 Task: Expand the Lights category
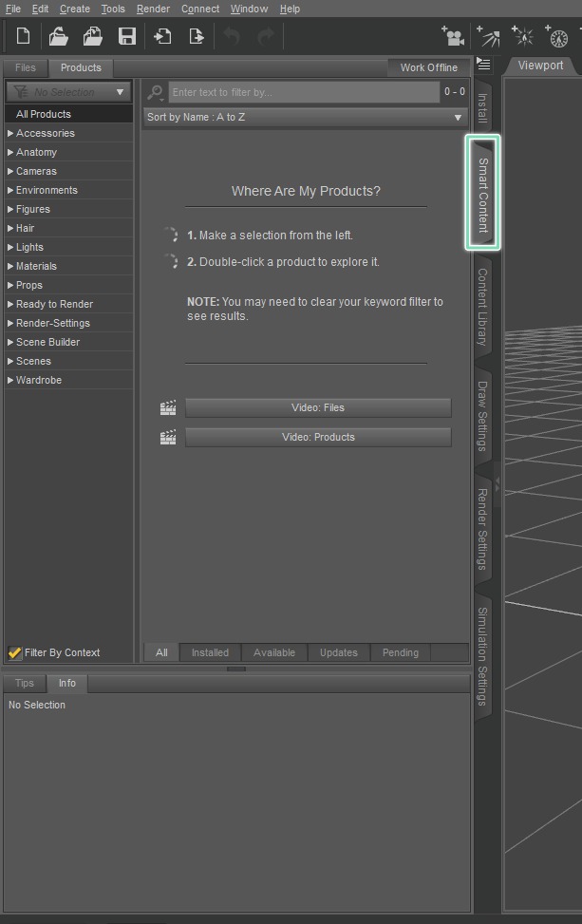coord(10,247)
